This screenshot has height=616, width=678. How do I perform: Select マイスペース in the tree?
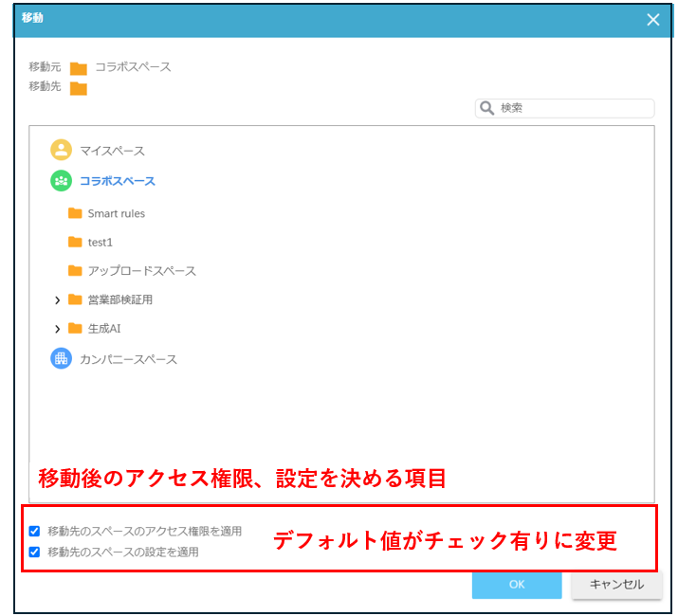click(113, 151)
